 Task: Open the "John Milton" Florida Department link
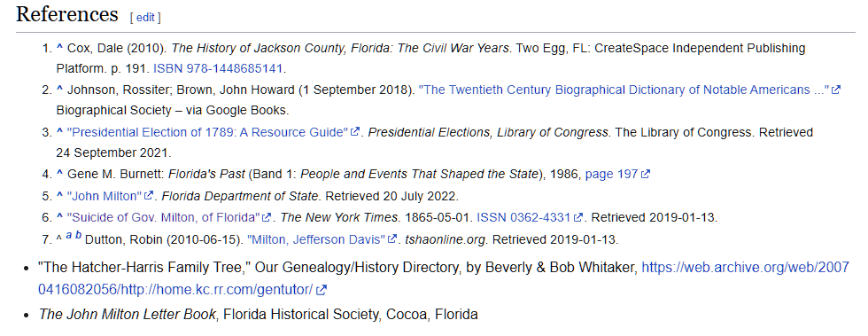point(105,196)
